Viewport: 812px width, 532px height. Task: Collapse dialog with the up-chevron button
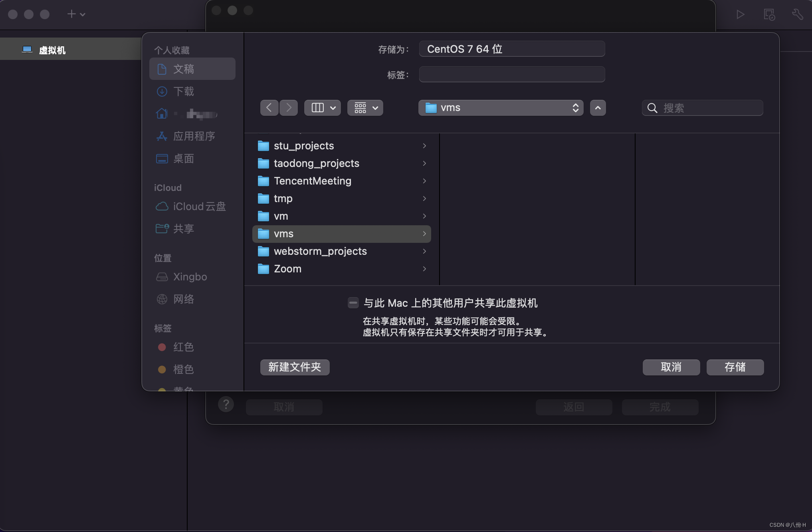click(598, 108)
